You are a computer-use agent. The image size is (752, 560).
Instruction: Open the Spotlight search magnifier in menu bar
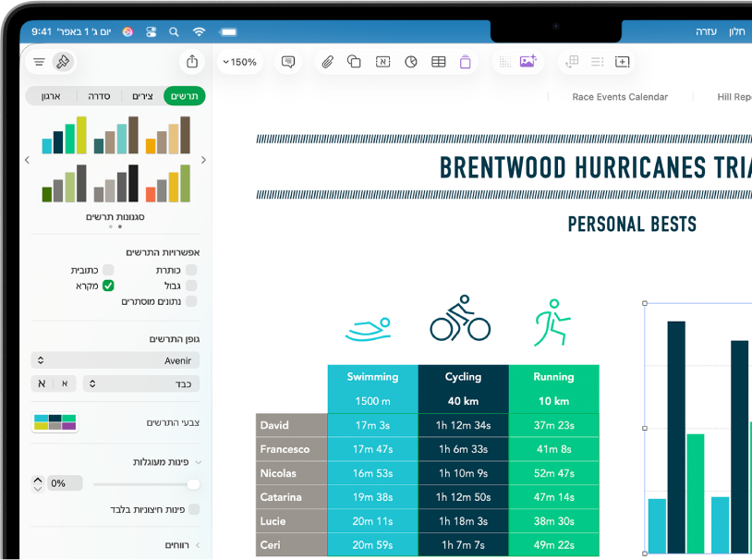pyautogui.click(x=174, y=32)
